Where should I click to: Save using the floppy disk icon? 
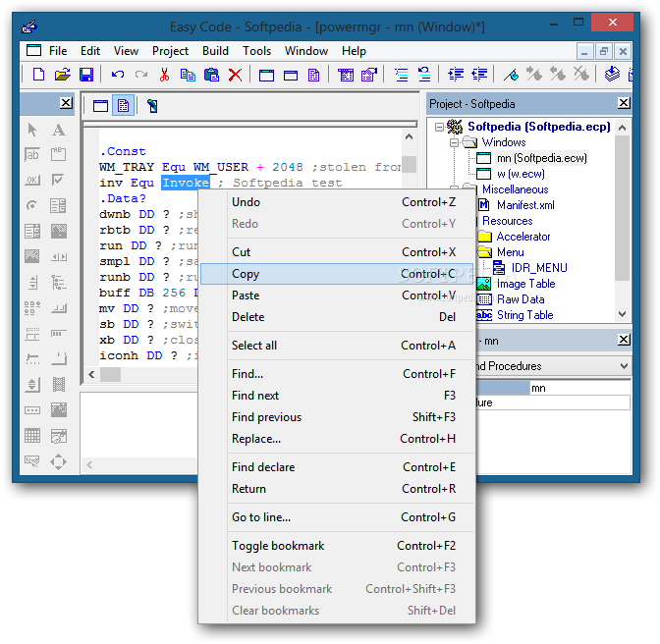[x=86, y=75]
